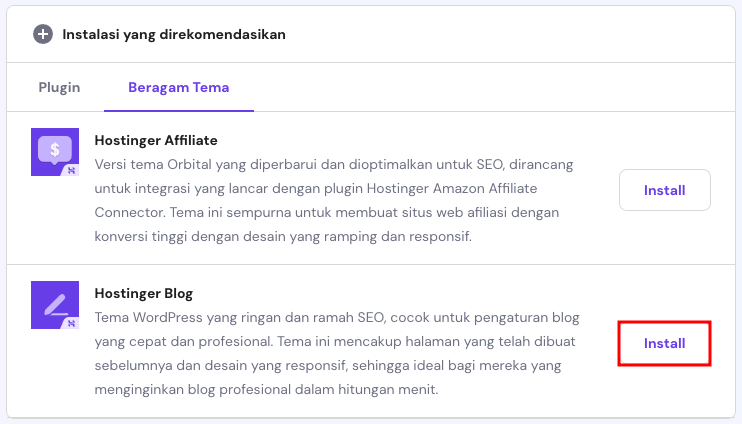742x424 pixels.
Task: Install the Hostinger Affiliate theme
Action: (x=664, y=190)
